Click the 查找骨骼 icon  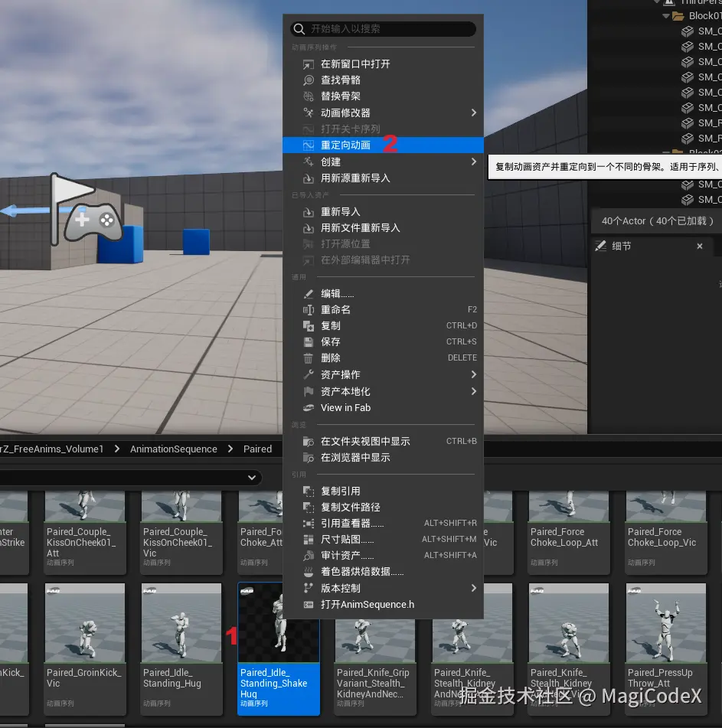click(x=309, y=80)
